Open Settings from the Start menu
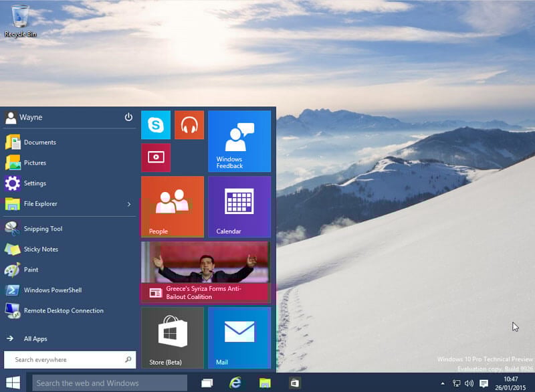535x392 pixels. pos(70,183)
